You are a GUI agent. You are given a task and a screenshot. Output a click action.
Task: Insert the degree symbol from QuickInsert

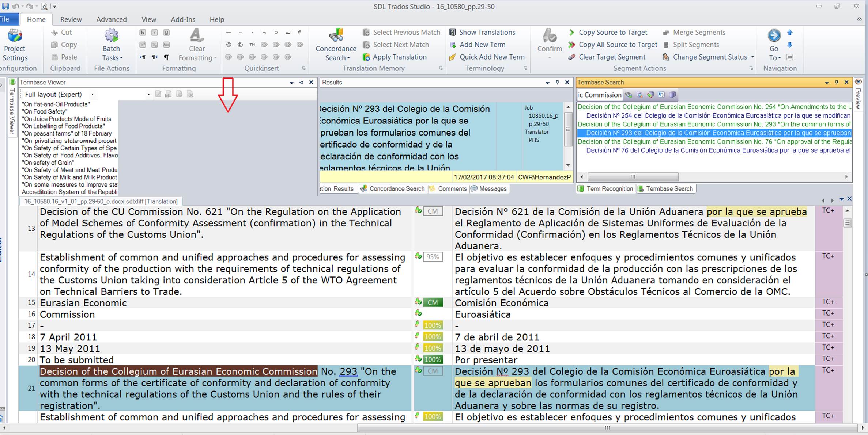276,33
